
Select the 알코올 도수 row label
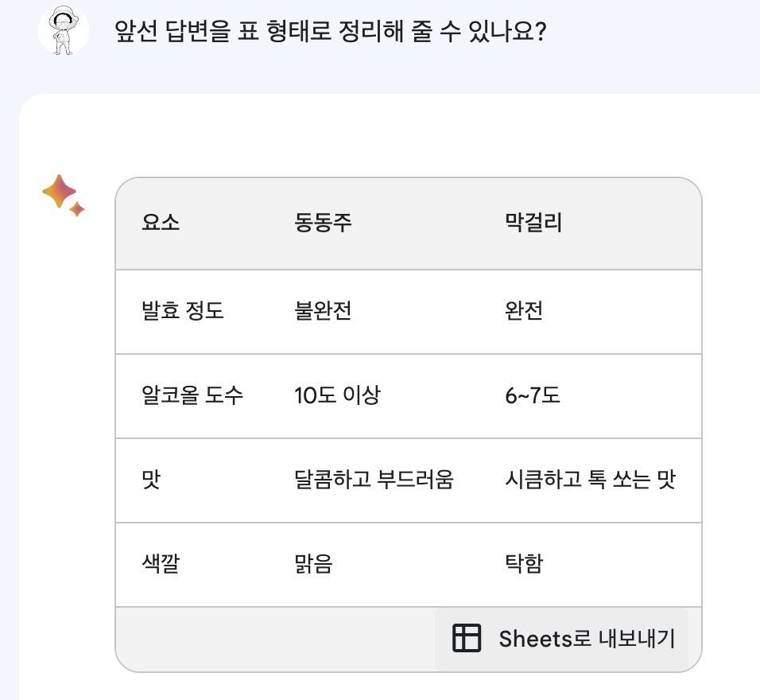192,395
